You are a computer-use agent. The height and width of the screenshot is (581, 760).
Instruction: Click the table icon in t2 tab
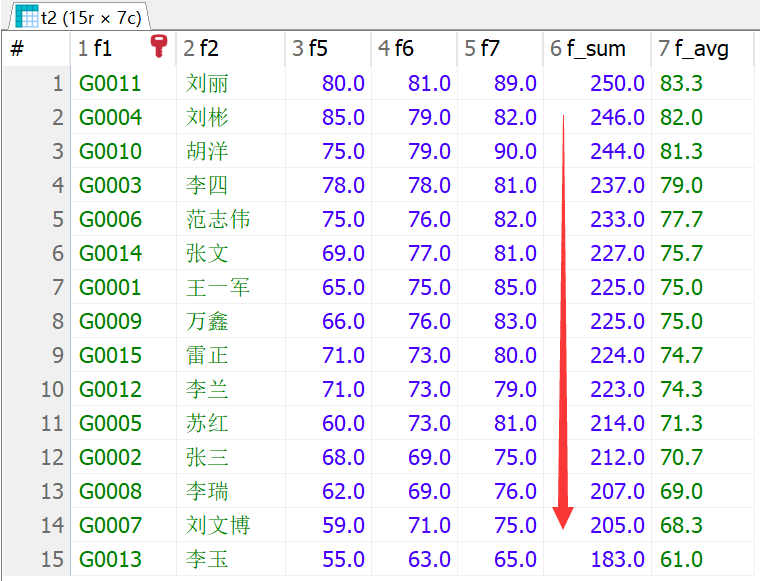coord(26,16)
